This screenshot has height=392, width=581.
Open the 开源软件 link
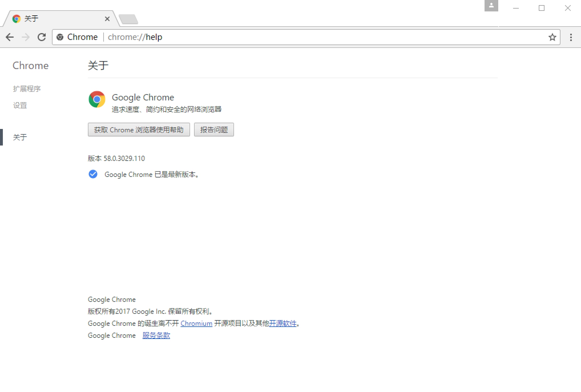(x=283, y=324)
